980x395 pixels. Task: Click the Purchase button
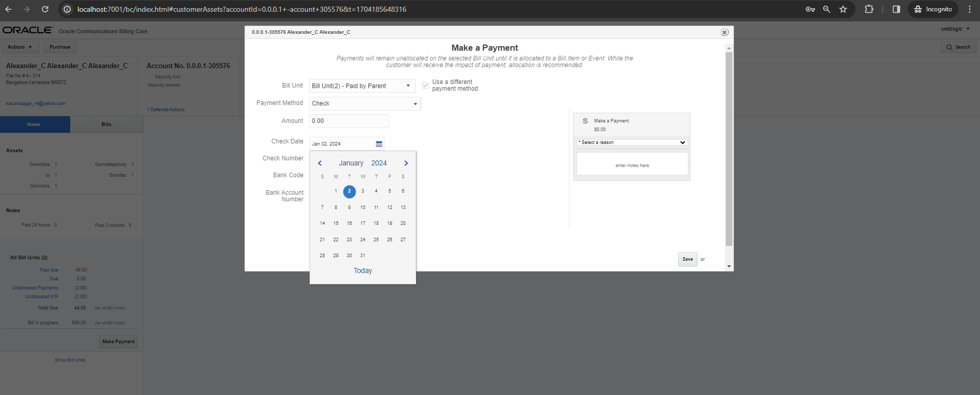click(60, 47)
